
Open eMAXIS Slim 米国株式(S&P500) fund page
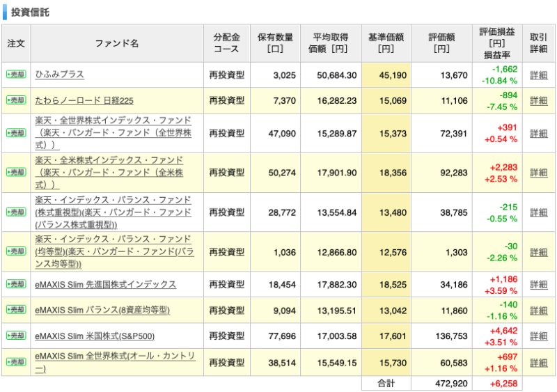click(95, 336)
